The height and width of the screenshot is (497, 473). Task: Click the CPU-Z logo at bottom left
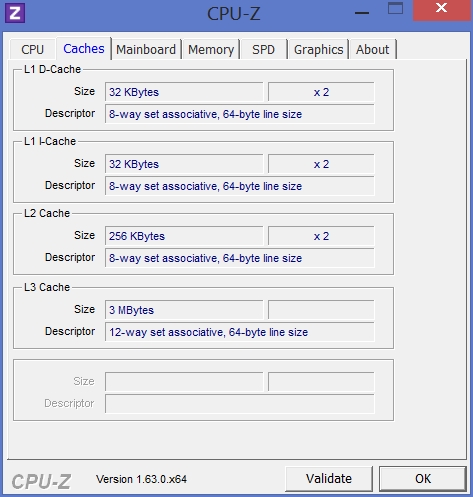(41, 481)
